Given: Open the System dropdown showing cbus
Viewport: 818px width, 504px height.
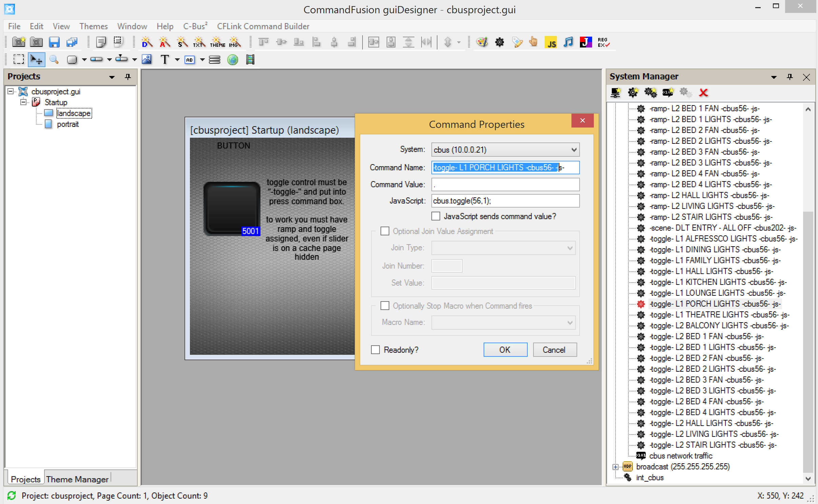Looking at the screenshot, I should click(x=505, y=150).
